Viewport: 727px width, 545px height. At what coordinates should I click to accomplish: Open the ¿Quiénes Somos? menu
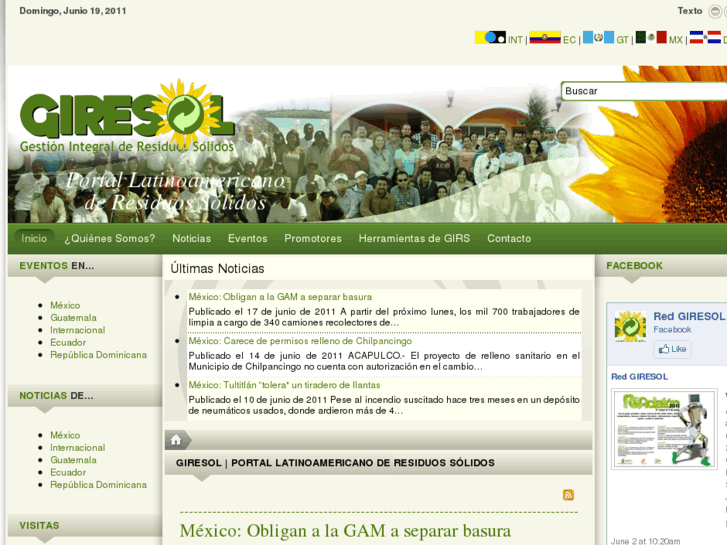click(x=110, y=238)
